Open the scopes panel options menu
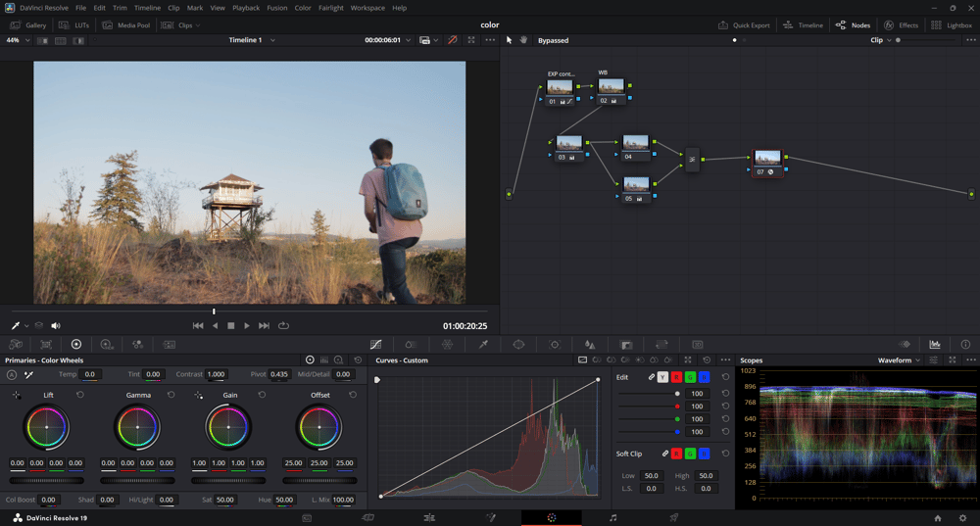 coord(970,360)
